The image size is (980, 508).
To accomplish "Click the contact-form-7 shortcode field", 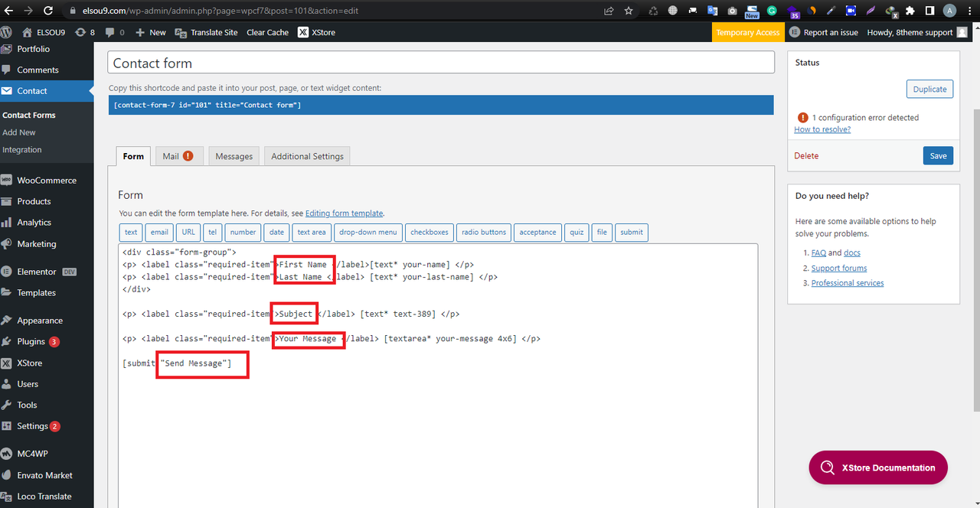I will pos(441,105).
